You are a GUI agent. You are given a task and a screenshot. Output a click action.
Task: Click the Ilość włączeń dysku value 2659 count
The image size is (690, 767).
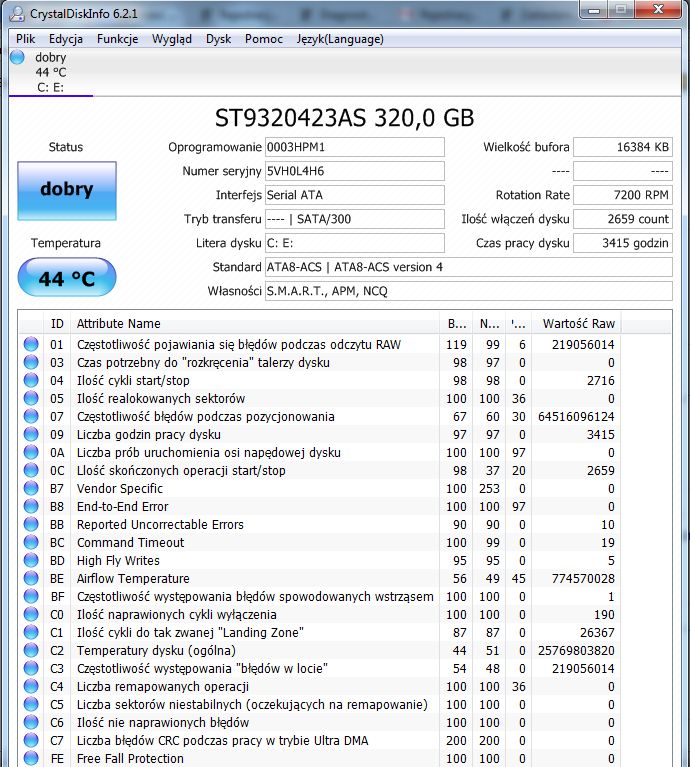point(623,219)
